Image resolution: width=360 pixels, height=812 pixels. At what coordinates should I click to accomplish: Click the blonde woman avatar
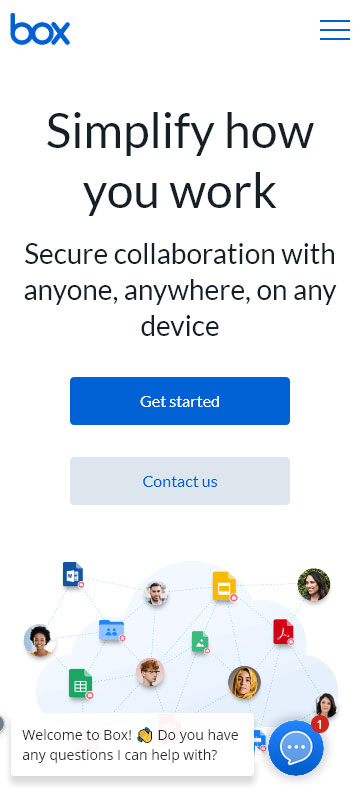coord(244,682)
